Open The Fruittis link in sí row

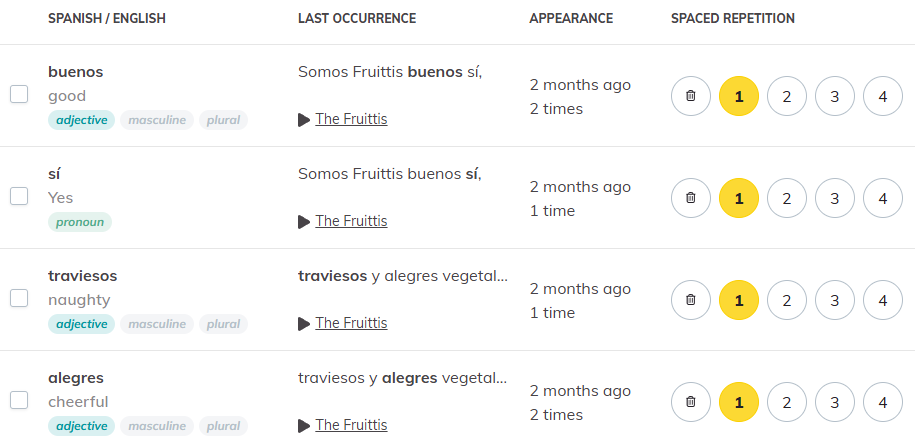click(x=351, y=221)
